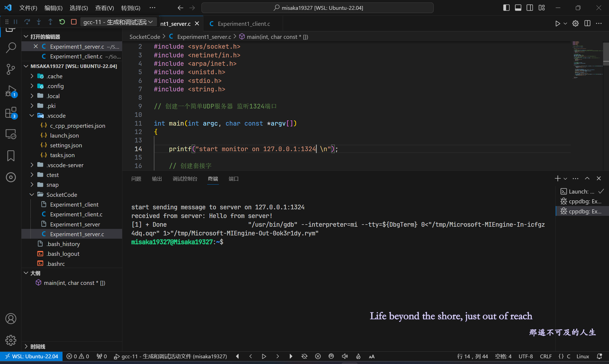Expand the .config folder
609x364 pixels.
pyautogui.click(x=32, y=86)
